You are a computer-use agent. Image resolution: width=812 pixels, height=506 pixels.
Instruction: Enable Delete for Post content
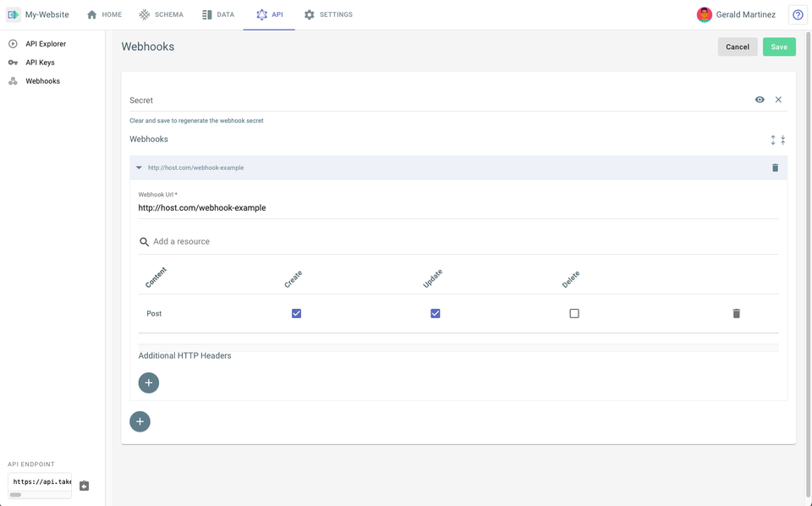click(573, 313)
